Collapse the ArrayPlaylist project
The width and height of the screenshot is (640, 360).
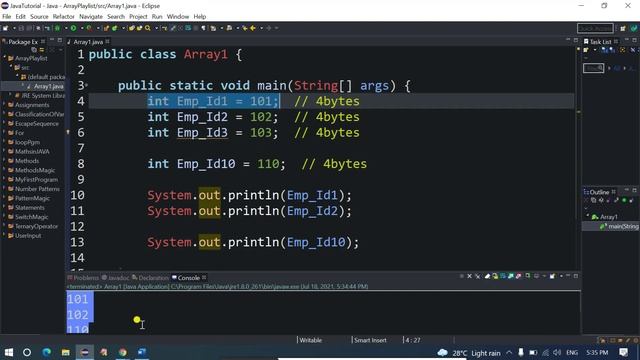[x=4, y=58]
